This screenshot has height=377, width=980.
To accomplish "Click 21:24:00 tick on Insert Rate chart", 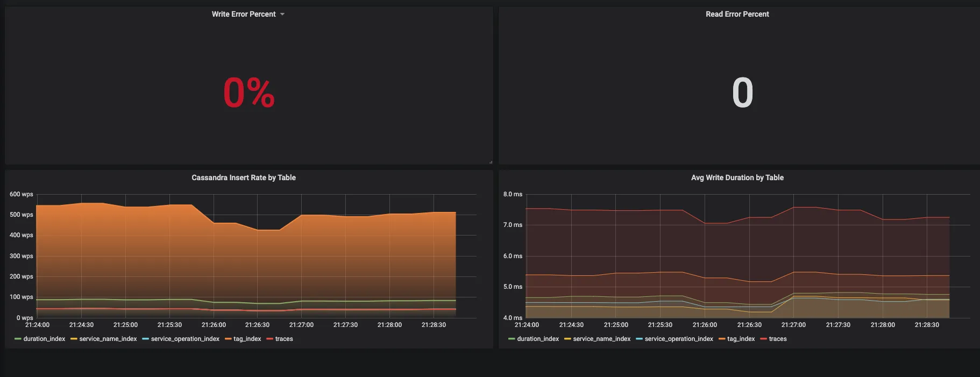I will click(37, 325).
